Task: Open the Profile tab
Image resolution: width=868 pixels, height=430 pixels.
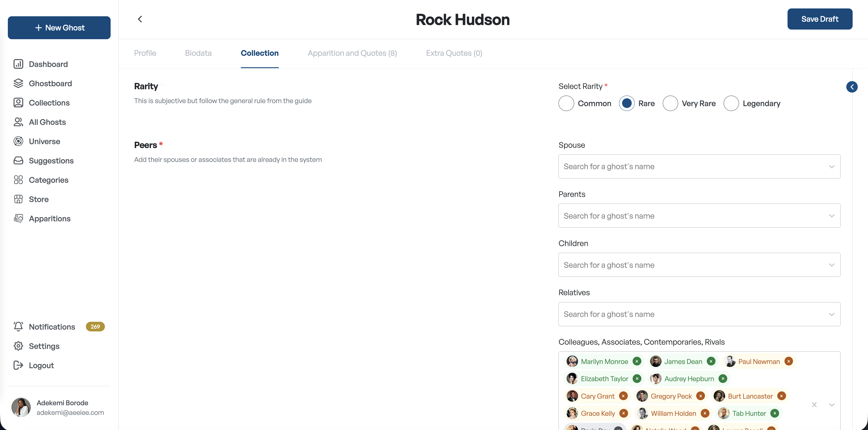Action: coord(145,53)
